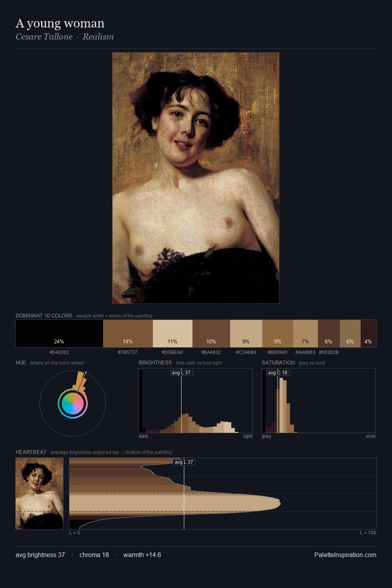Click the brightness light axis label
Screen dimensions: 392x588
pos(248,436)
